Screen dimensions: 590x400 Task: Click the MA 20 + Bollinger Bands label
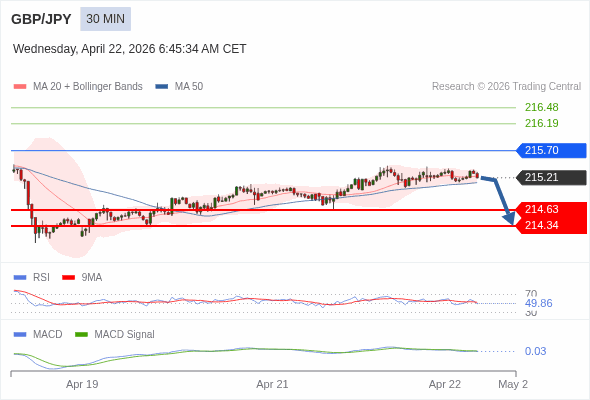88,87
